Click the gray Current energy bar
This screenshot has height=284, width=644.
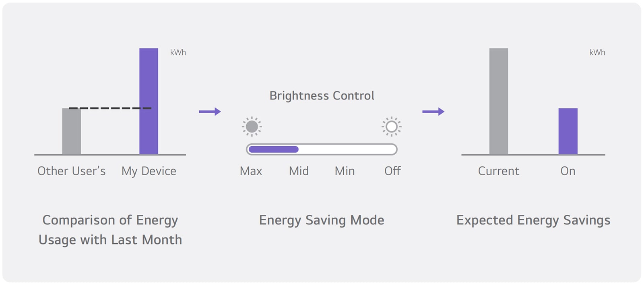click(x=498, y=101)
